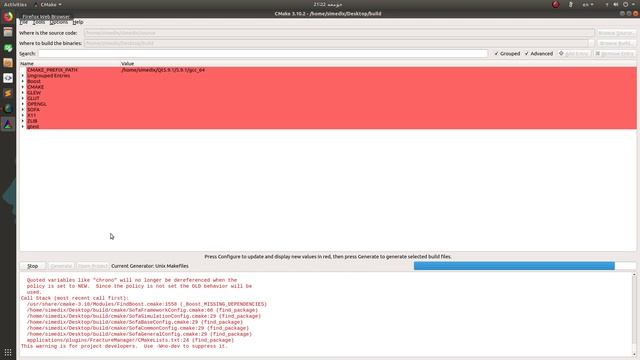640x360 pixels.
Task: Open the Options menu
Action: coord(59,22)
